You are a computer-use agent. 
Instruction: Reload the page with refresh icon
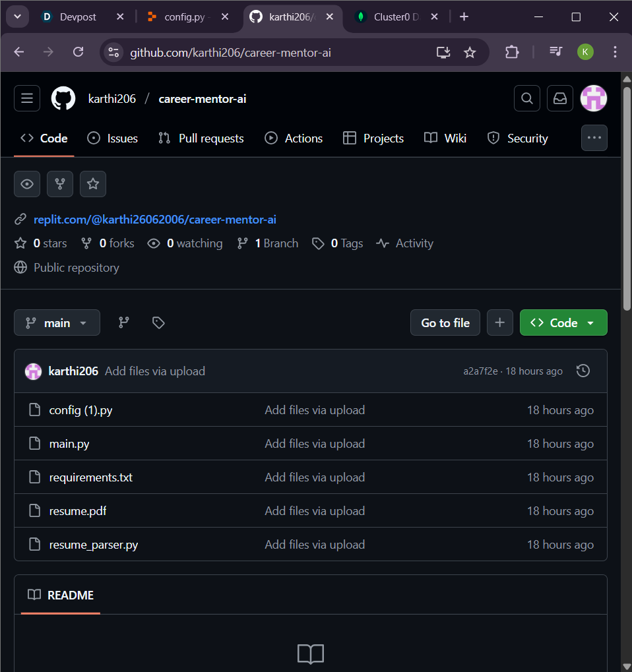coord(78,52)
